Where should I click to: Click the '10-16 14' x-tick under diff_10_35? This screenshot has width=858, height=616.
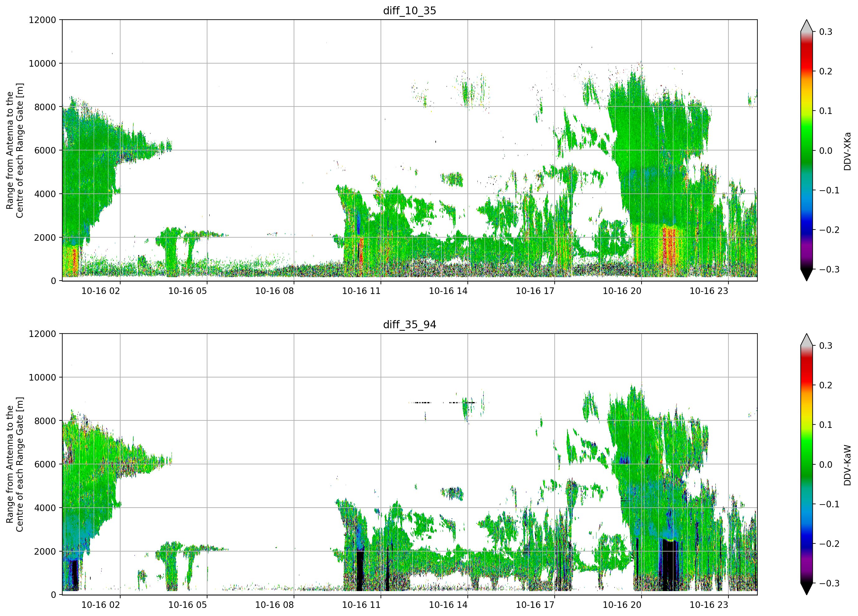(448, 291)
